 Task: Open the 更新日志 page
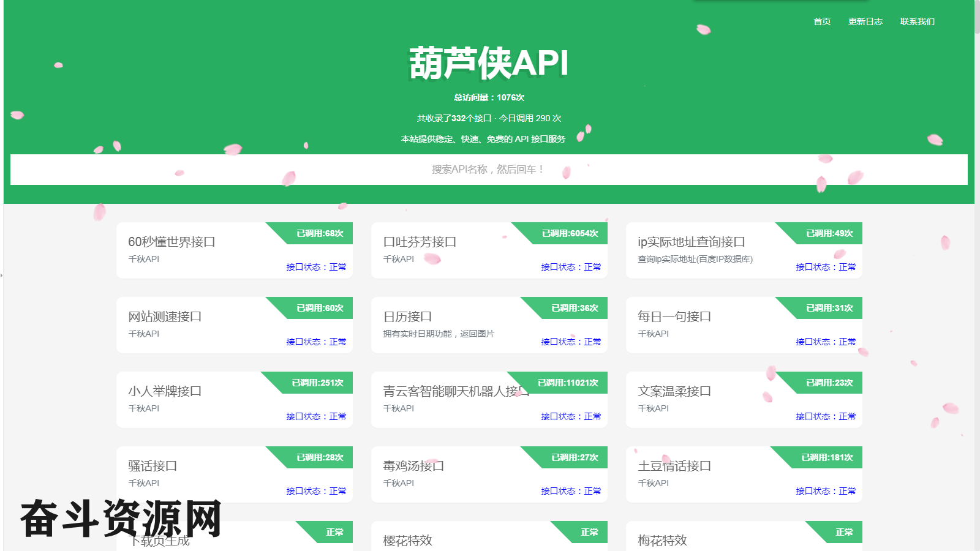(x=865, y=21)
